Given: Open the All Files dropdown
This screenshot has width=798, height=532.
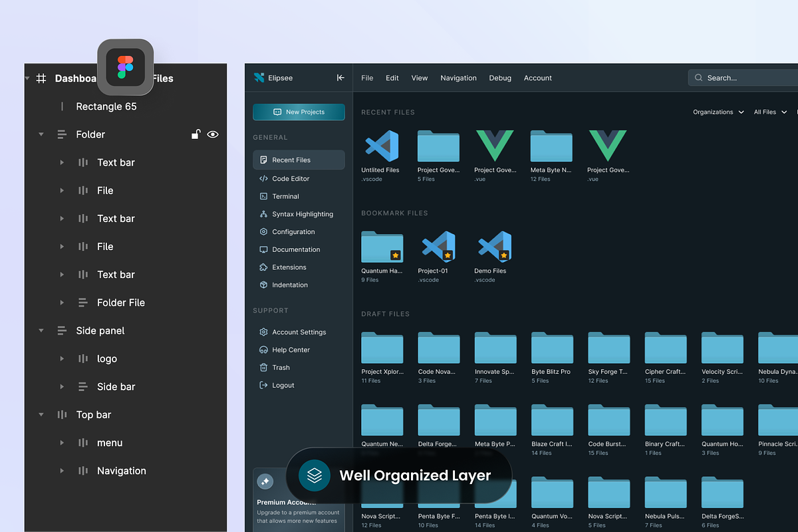Looking at the screenshot, I should [770, 112].
